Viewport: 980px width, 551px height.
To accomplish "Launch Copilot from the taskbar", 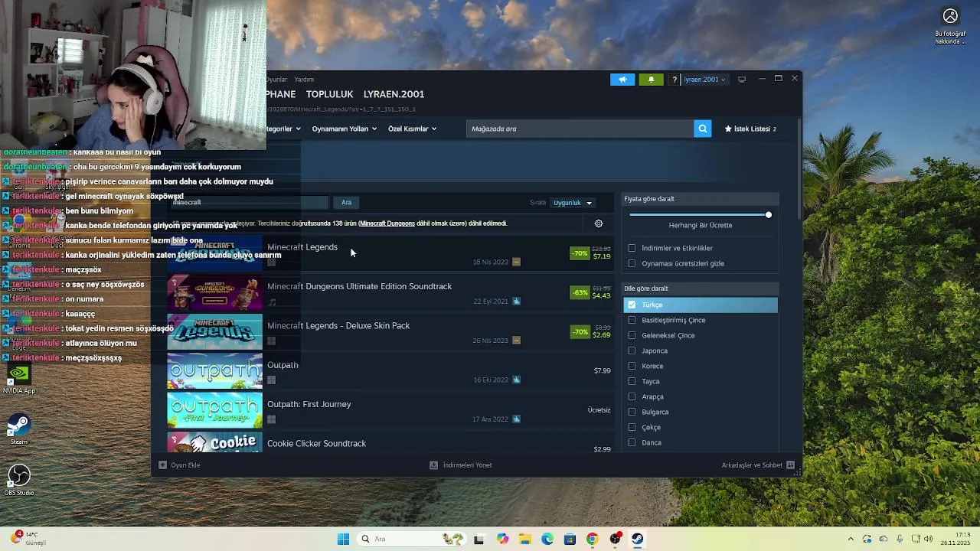I will pos(502,539).
